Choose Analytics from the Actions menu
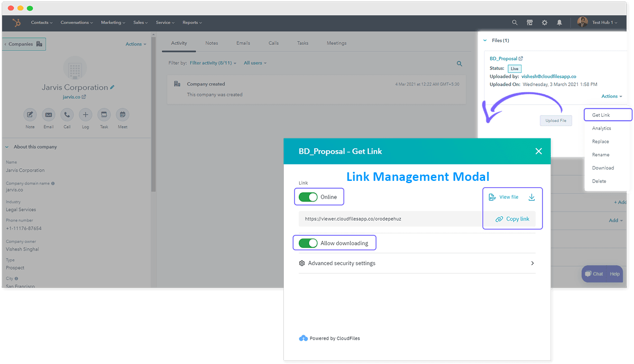The height and width of the screenshot is (364, 634). (602, 129)
